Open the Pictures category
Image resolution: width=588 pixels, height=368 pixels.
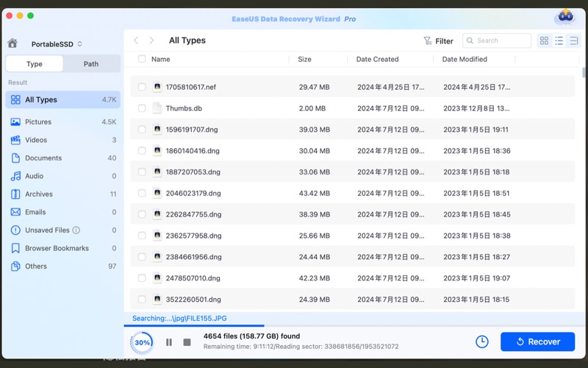pos(63,121)
